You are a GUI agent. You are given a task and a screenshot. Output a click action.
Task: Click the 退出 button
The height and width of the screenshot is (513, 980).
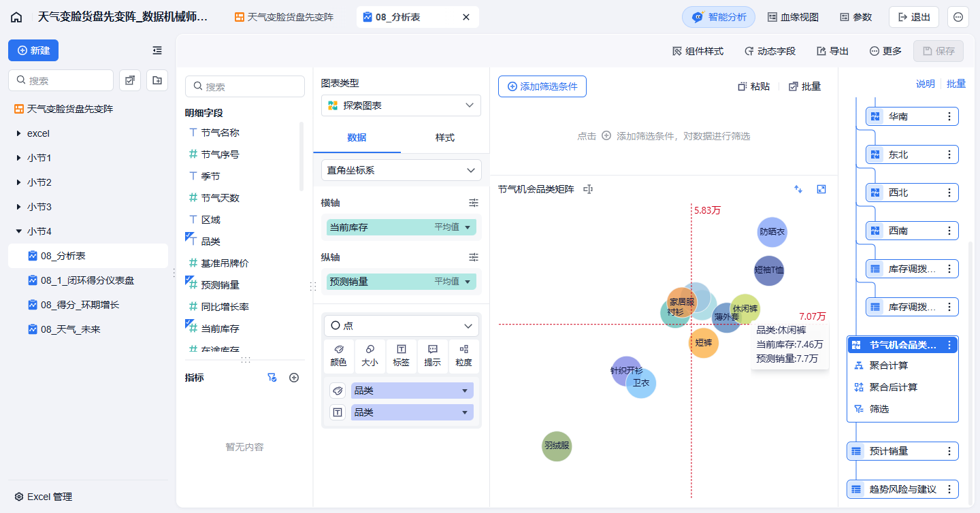(x=914, y=17)
